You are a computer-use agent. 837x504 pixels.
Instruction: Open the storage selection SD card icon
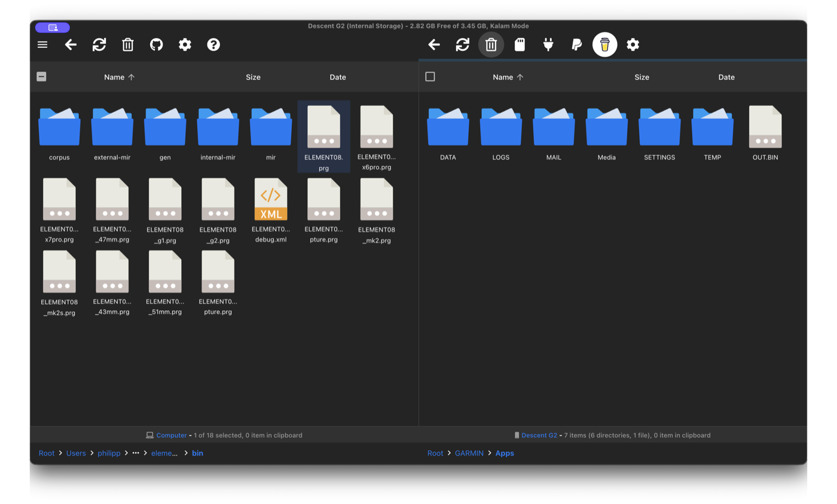520,45
